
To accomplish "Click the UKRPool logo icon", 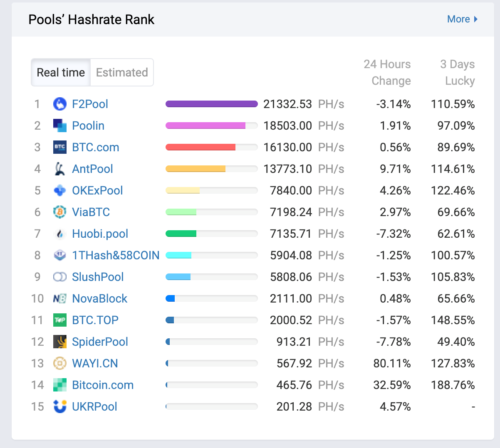I will [x=60, y=406].
